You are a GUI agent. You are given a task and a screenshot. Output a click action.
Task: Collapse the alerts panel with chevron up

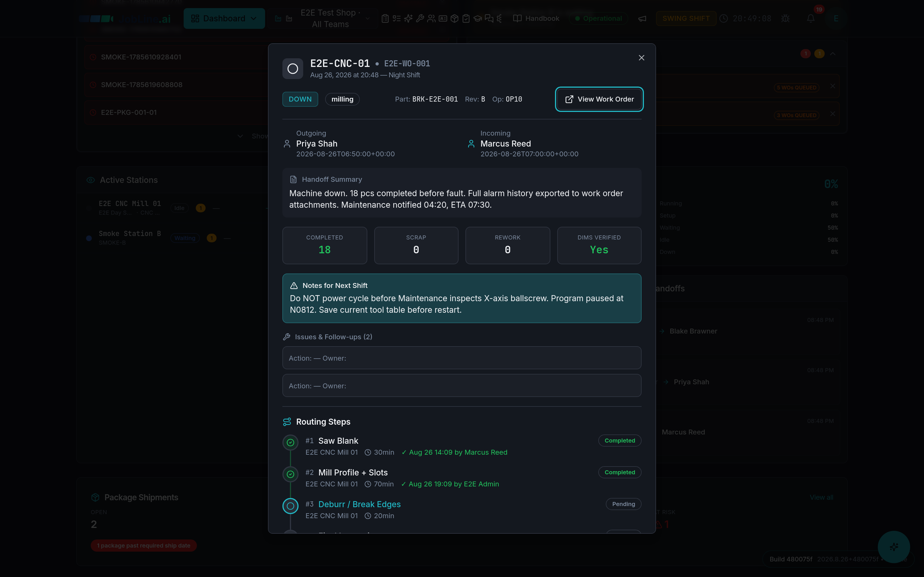click(x=833, y=54)
